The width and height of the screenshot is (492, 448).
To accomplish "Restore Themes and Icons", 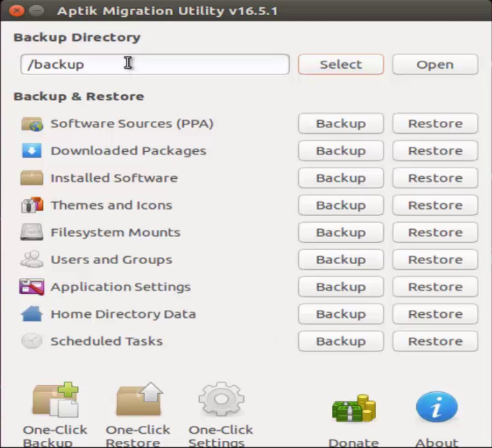I will (436, 205).
